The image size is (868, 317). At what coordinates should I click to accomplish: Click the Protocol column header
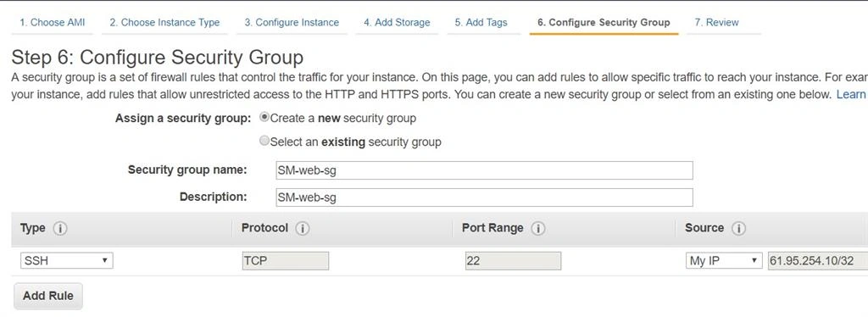(264, 228)
